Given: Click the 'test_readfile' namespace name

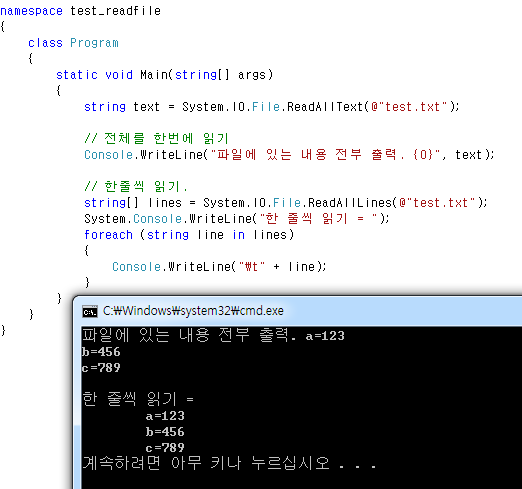Looking at the screenshot, I should 115,11.
